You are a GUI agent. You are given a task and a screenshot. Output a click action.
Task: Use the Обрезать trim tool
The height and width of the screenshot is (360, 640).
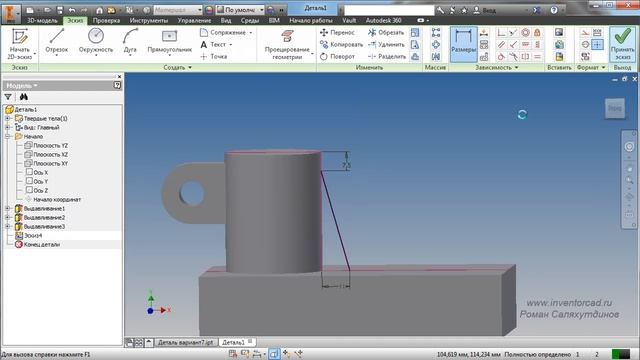pos(386,32)
